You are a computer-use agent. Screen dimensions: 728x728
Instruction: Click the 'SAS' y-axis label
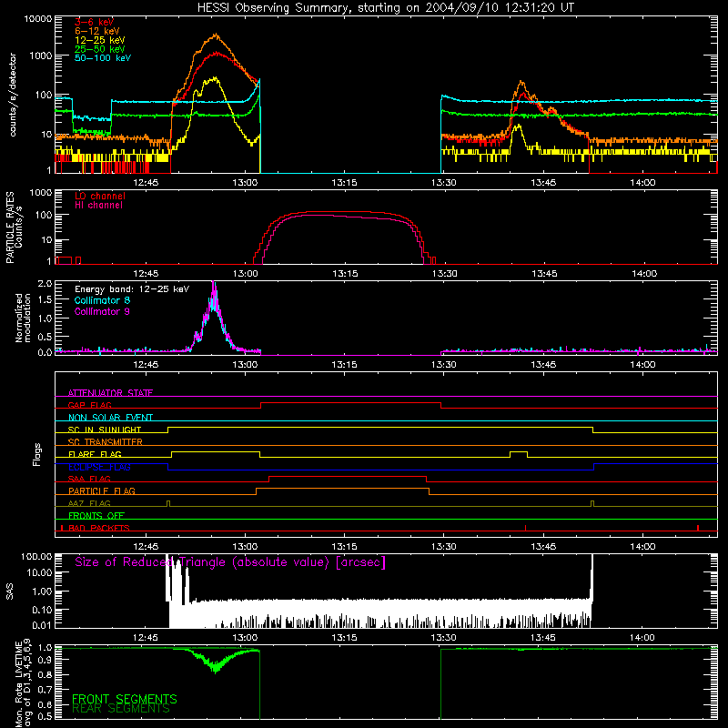[x=9, y=591]
